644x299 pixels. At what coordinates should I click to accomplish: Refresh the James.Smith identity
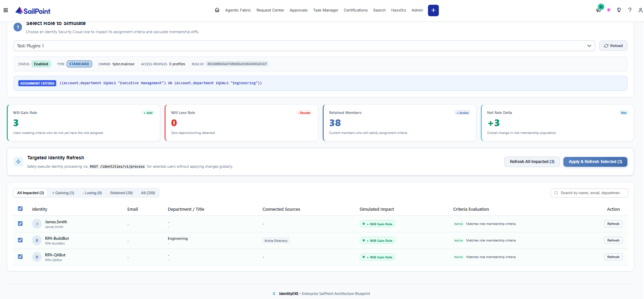[613, 224]
